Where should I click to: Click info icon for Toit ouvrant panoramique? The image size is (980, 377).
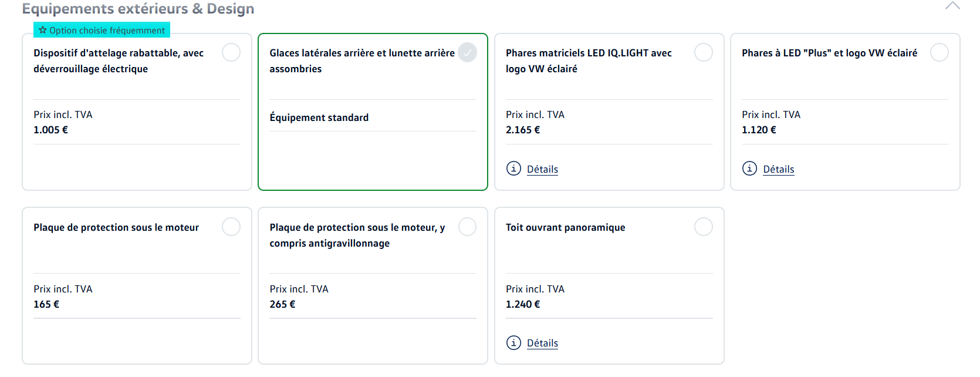(513, 342)
